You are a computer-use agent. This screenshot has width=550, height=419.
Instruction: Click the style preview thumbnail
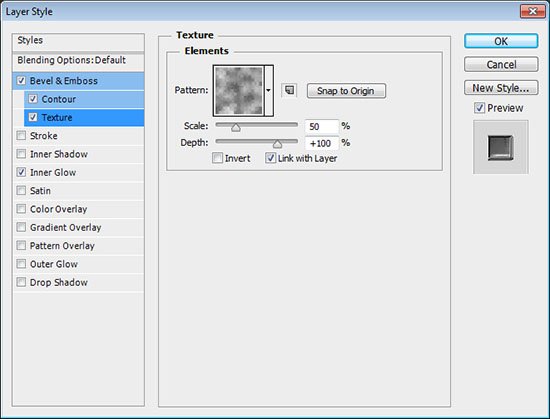(x=501, y=147)
